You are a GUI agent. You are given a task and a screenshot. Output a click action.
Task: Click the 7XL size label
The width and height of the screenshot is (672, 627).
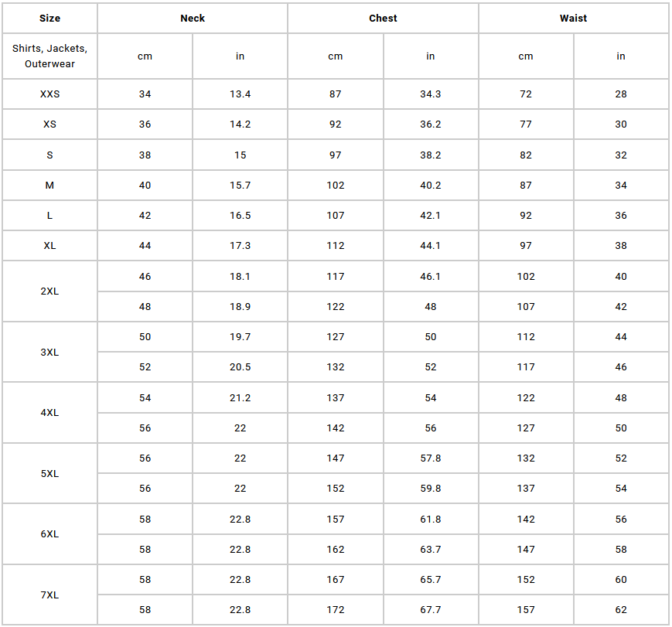point(49,595)
